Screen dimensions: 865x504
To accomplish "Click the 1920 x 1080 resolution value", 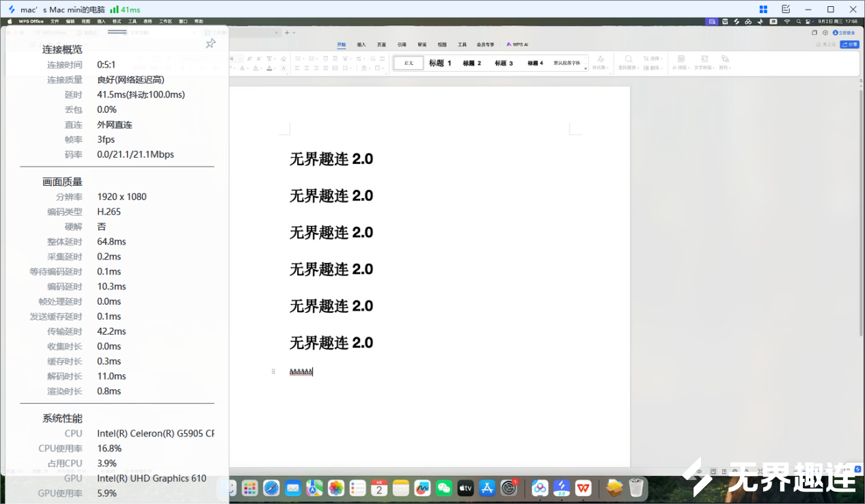I will (122, 197).
